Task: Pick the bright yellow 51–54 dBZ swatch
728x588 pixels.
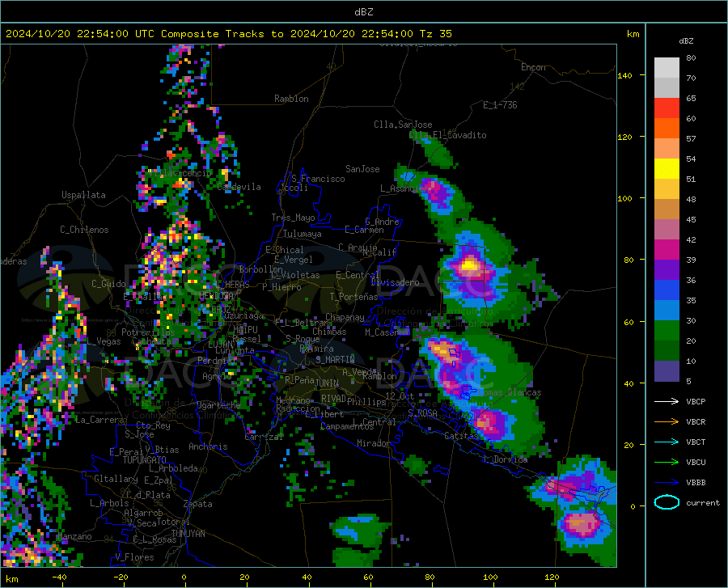Action: [x=667, y=169]
